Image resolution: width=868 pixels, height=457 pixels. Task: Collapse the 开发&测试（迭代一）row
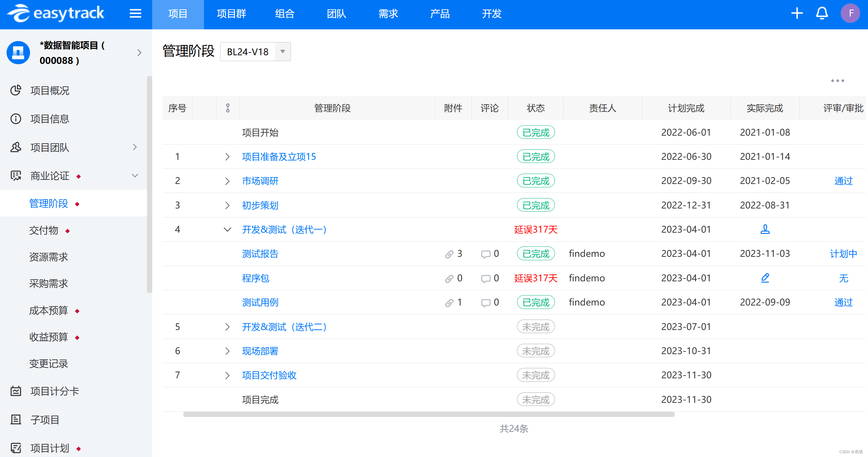(227, 230)
